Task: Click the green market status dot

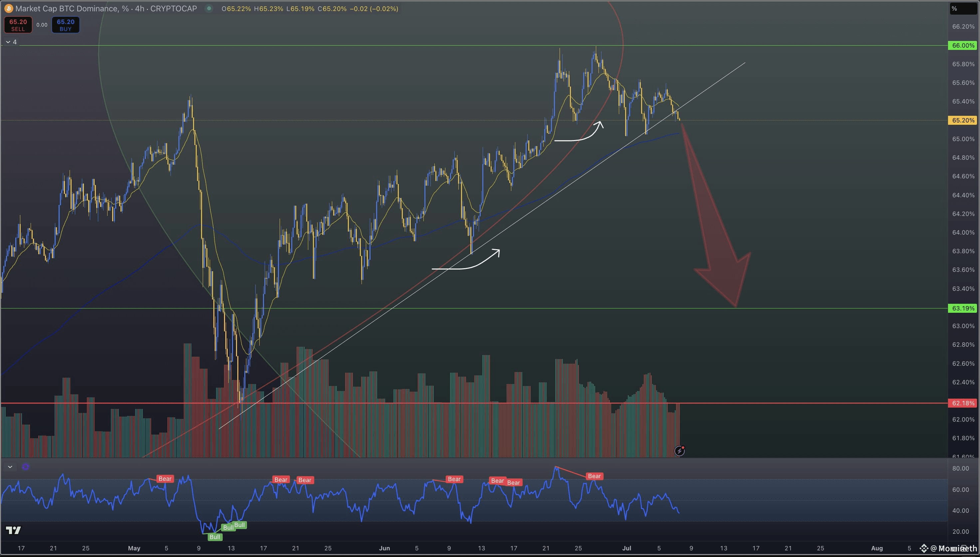Action: coord(209,8)
